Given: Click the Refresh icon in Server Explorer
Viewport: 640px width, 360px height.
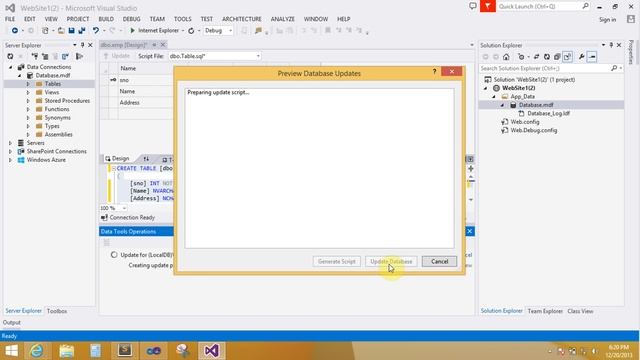Looking at the screenshot, I should coord(10,56).
